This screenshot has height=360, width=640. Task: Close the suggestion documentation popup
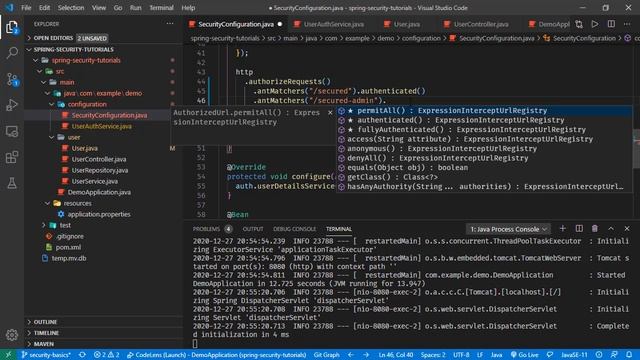330,113
